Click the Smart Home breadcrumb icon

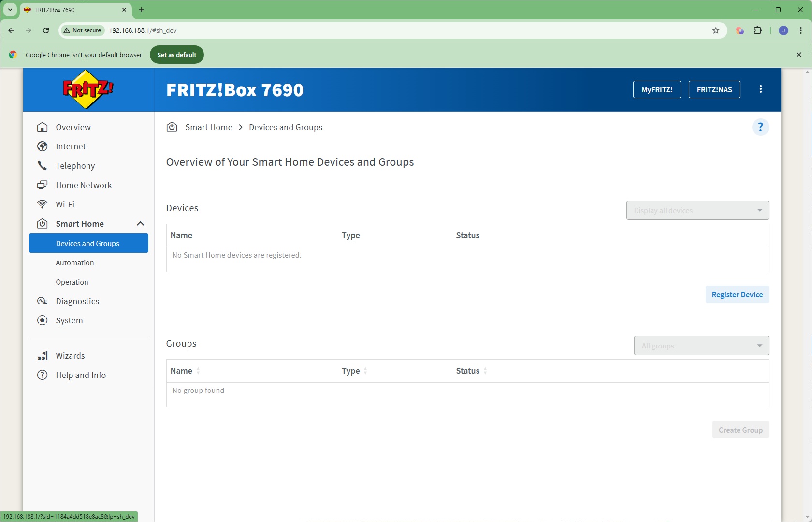[x=172, y=127]
